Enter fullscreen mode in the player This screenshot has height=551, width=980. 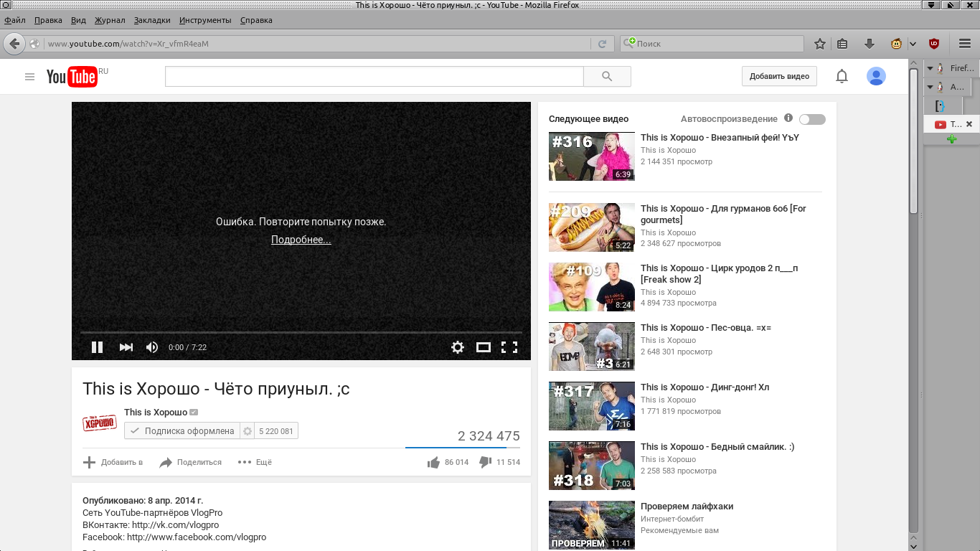pos(509,347)
